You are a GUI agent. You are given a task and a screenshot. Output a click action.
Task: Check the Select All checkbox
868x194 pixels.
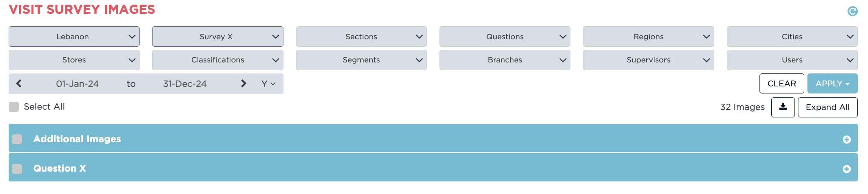(x=14, y=107)
